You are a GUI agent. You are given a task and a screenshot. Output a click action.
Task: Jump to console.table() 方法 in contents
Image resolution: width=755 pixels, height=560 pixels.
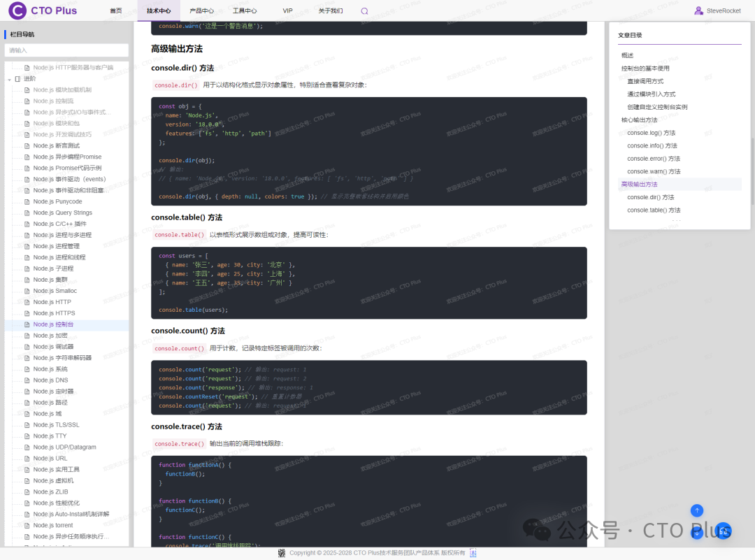coord(654,210)
